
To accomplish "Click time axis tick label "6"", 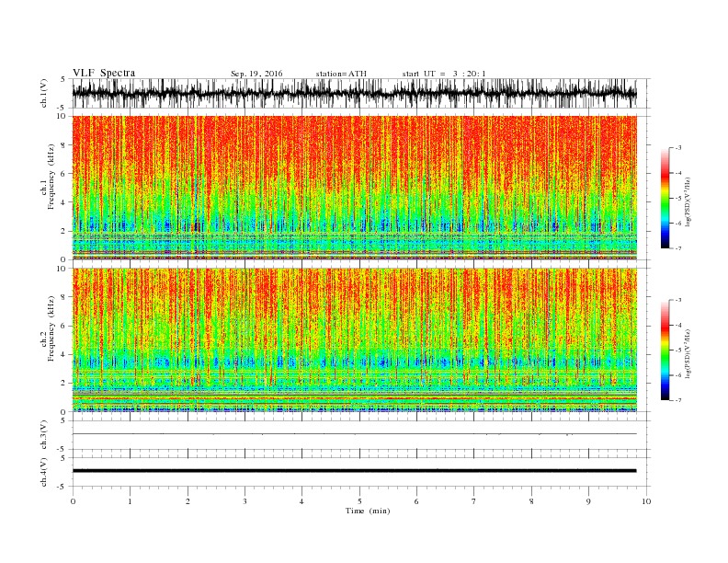I will pos(417,501).
